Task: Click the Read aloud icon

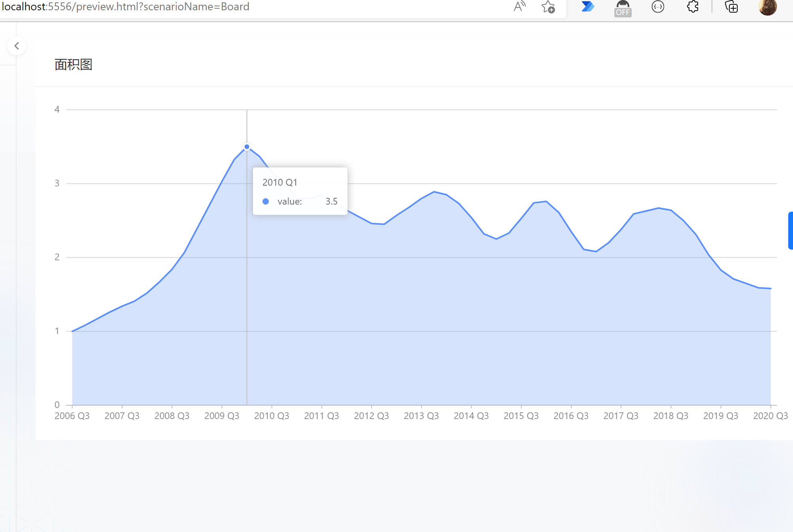Action: coord(519,7)
